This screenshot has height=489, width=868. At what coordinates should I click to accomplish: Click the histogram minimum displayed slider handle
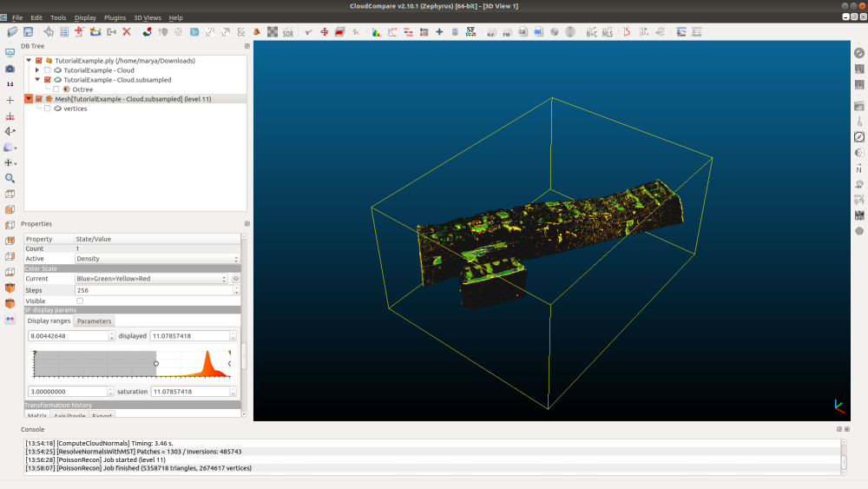click(x=156, y=364)
